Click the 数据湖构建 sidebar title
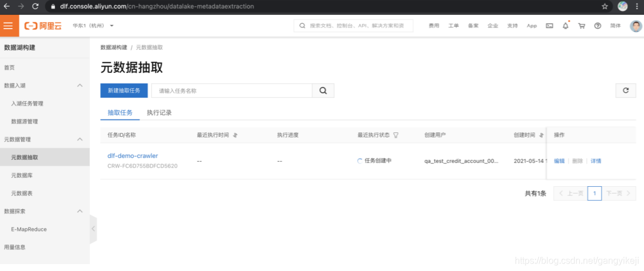This screenshot has width=644, height=271. (19, 48)
